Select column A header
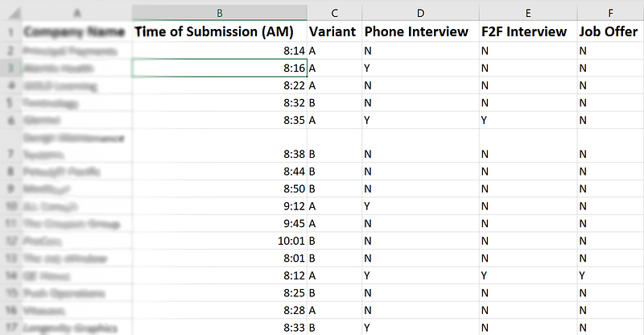Viewport: 644px width, 335px height. 77,12
